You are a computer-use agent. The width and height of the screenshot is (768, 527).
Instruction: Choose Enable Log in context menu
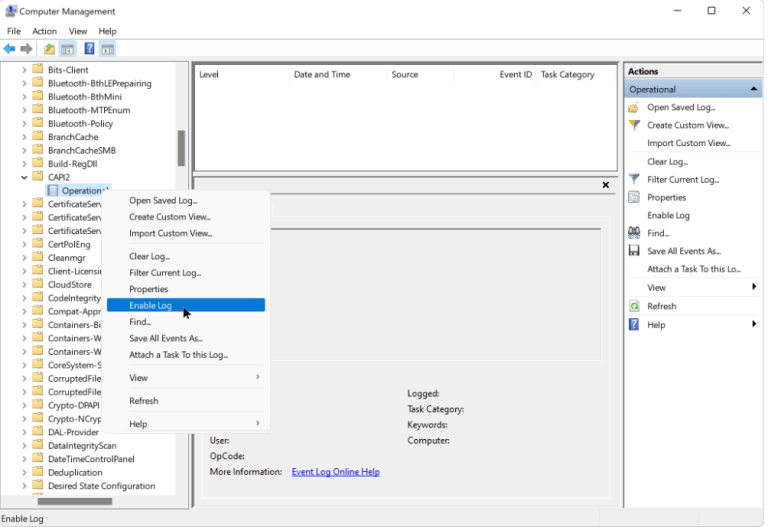coord(186,306)
